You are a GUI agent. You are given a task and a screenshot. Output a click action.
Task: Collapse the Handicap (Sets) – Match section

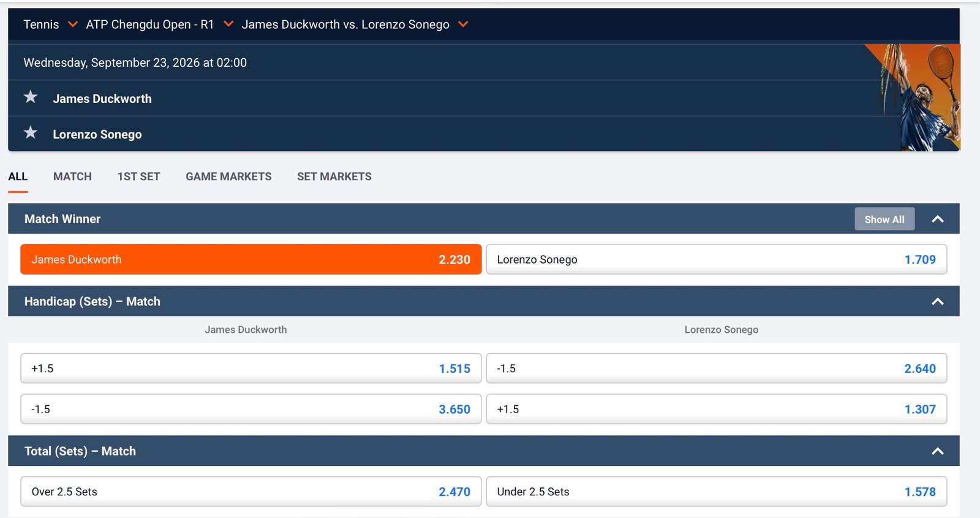[x=937, y=301]
